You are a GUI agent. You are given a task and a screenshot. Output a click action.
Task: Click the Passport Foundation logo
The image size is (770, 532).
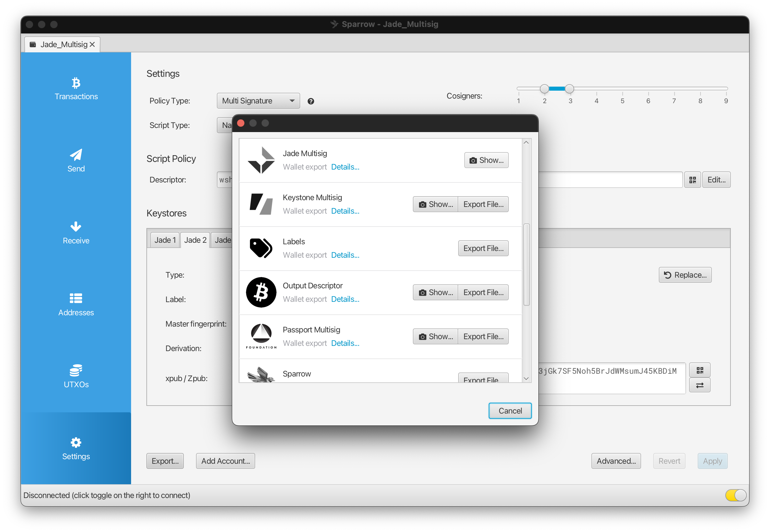[x=261, y=336]
